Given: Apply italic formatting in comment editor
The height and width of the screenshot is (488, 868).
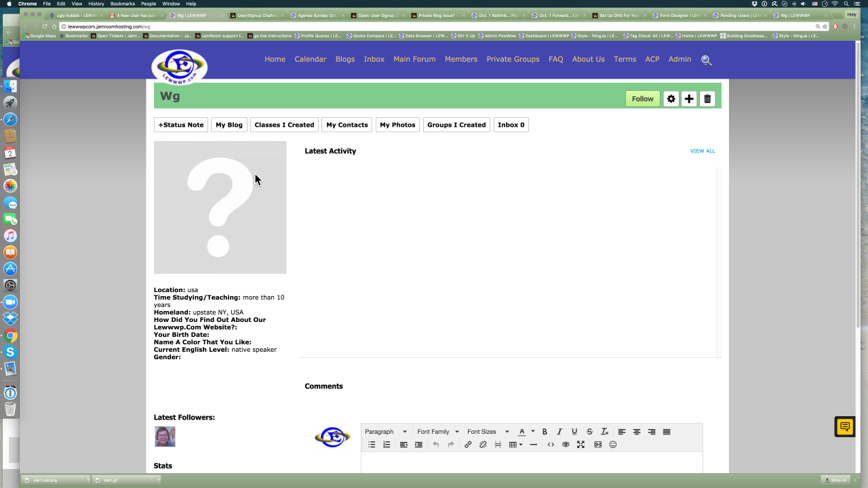Looking at the screenshot, I should pyautogui.click(x=559, y=432).
